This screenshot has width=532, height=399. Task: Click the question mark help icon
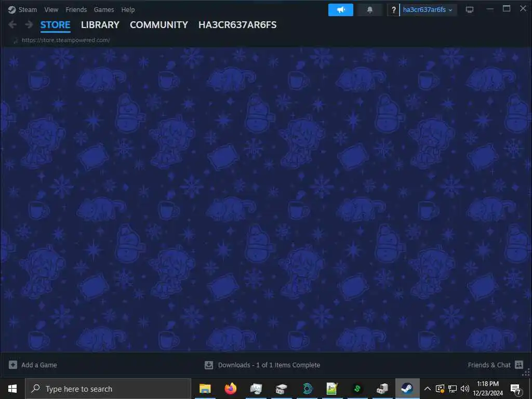point(393,10)
